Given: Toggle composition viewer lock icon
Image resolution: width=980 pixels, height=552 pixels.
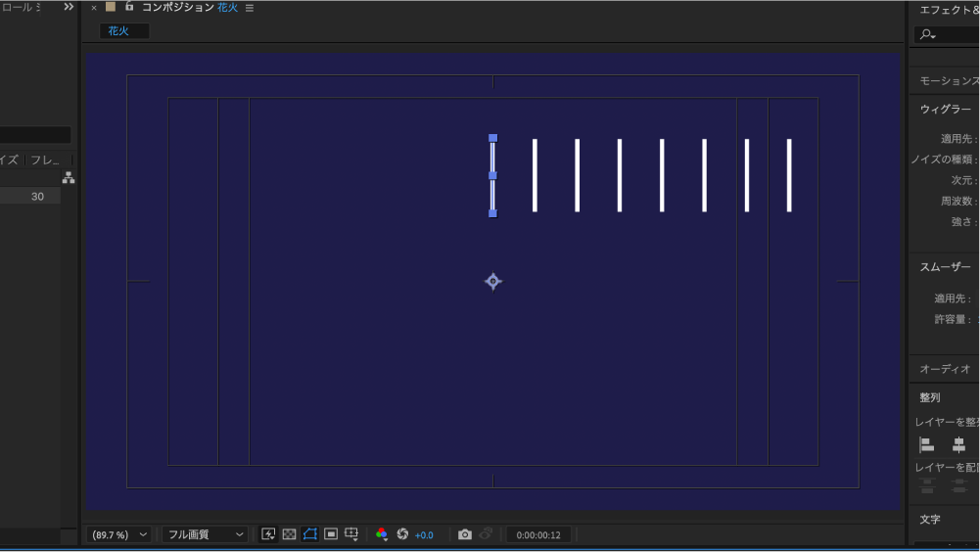Looking at the screenshot, I should pyautogui.click(x=129, y=7).
